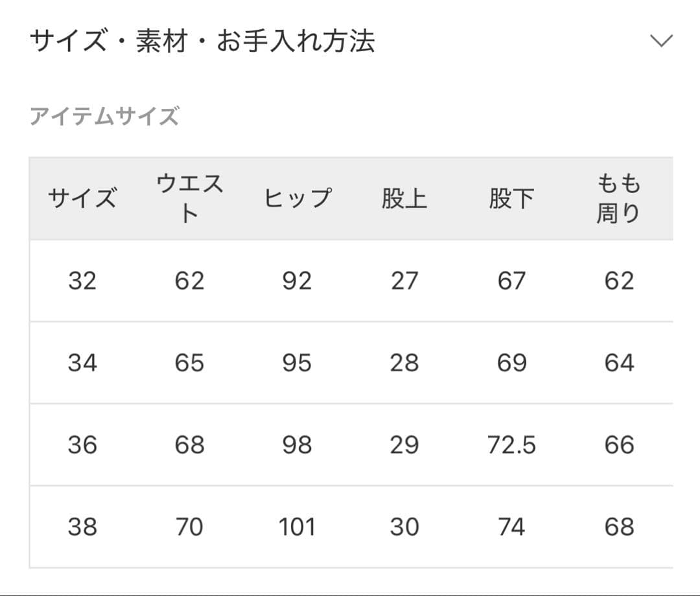
Task: Click the rise value 28 for size 34
Action: pyautogui.click(x=404, y=363)
